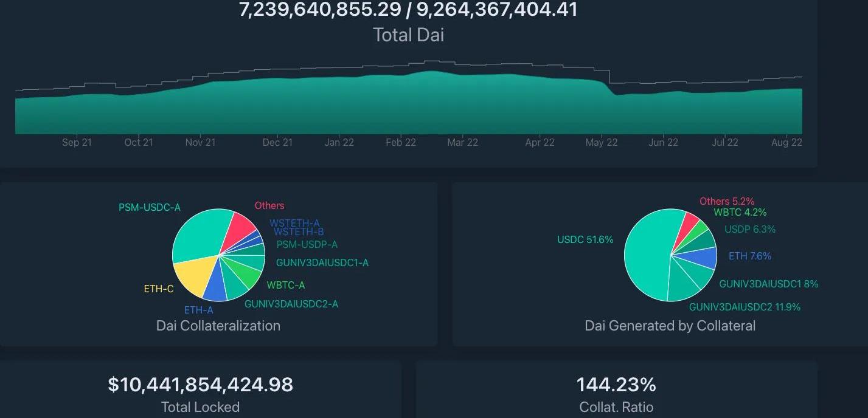Click the Others 5.2% label
The width and height of the screenshot is (868, 418).
point(726,201)
